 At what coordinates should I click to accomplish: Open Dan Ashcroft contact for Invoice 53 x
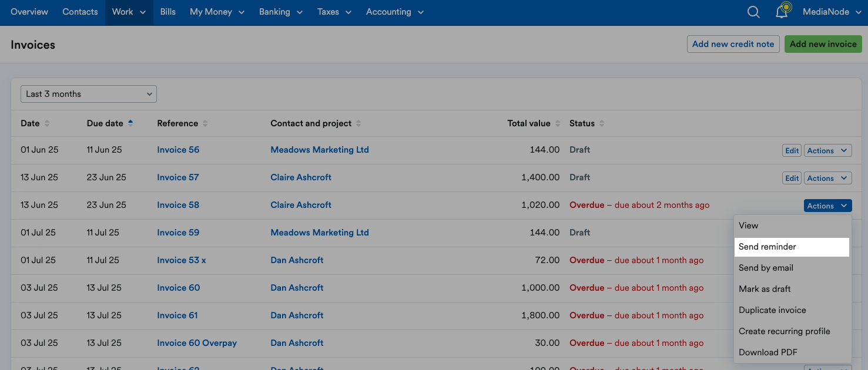coord(297,260)
